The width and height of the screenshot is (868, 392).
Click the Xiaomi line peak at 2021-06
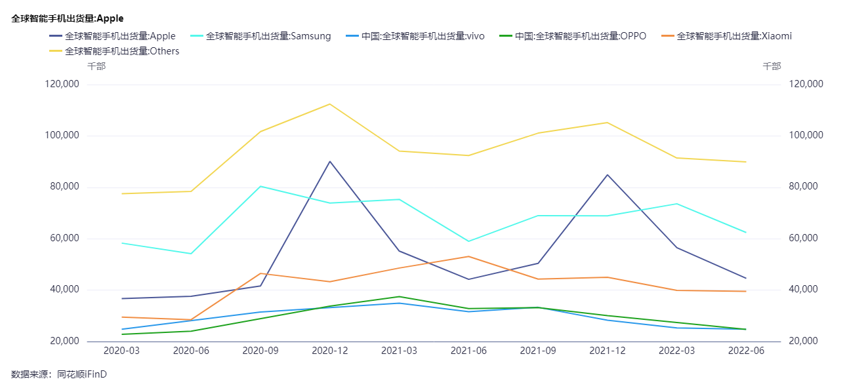(468, 256)
